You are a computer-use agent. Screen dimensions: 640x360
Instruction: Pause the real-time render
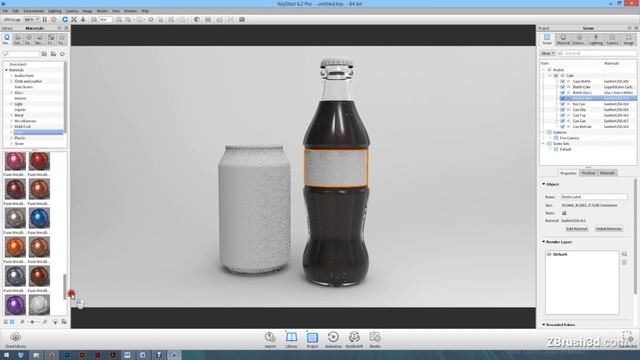(45, 19)
